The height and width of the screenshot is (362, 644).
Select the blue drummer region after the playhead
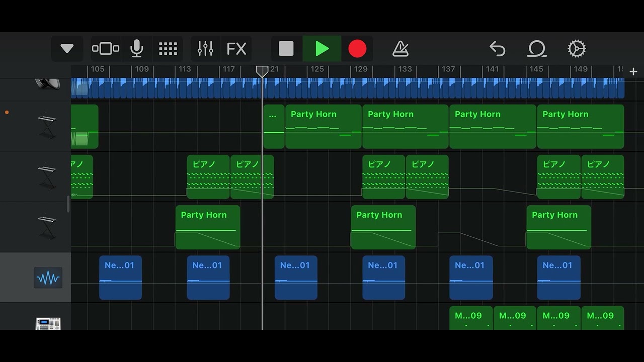click(x=444, y=88)
